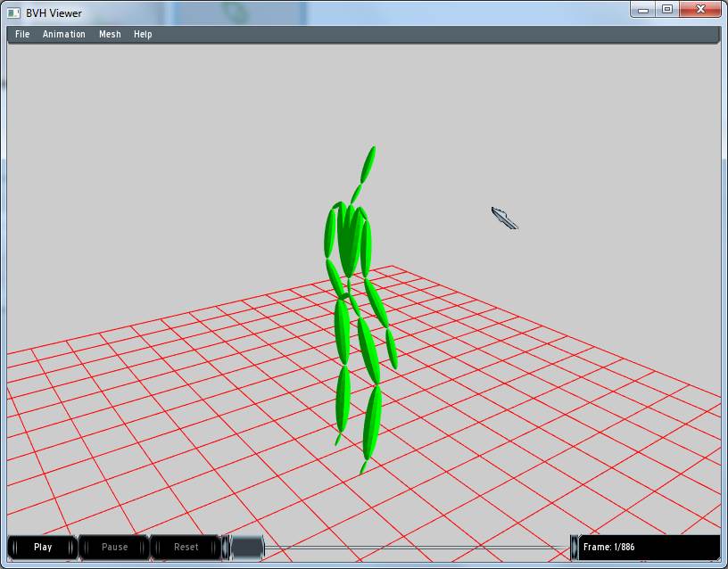Open the Help menu

pos(143,35)
